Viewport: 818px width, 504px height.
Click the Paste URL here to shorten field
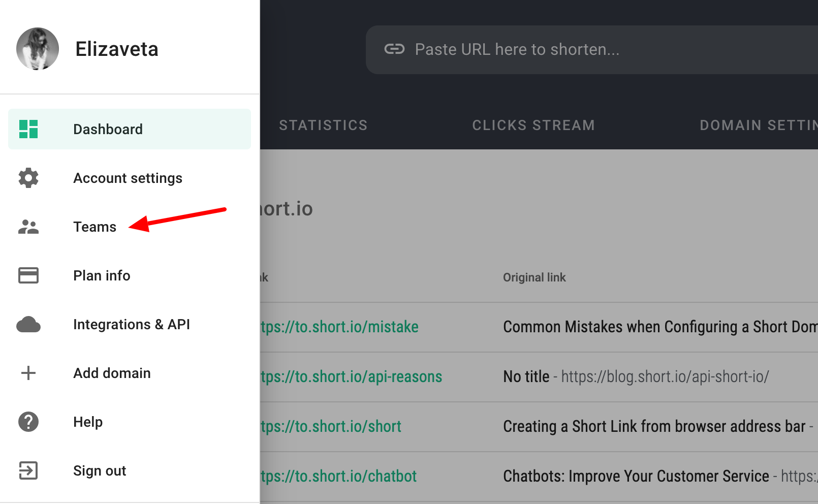517,49
